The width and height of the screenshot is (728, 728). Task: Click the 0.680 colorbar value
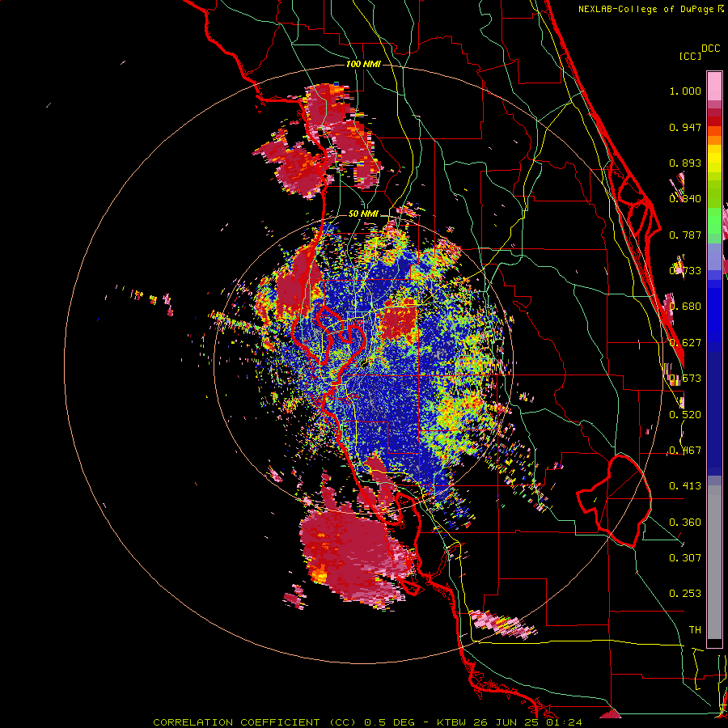[685, 307]
